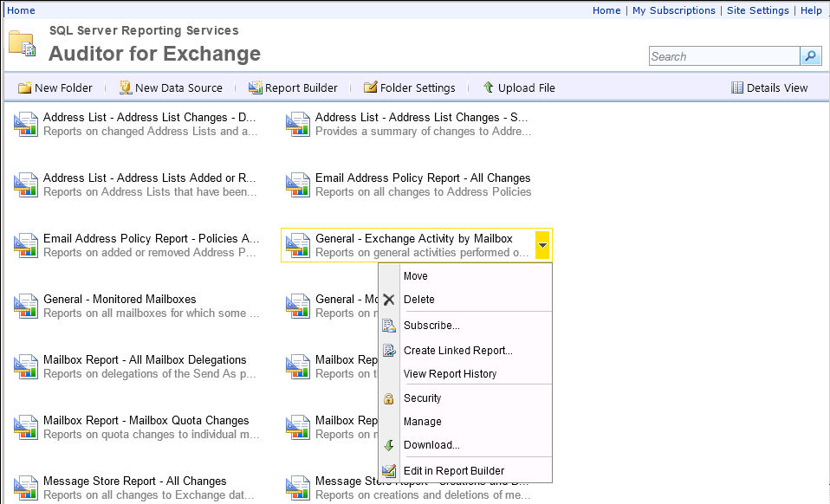Open Email Address Policy Report - Policies A...
The image size is (830, 504).
coord(151,238)
